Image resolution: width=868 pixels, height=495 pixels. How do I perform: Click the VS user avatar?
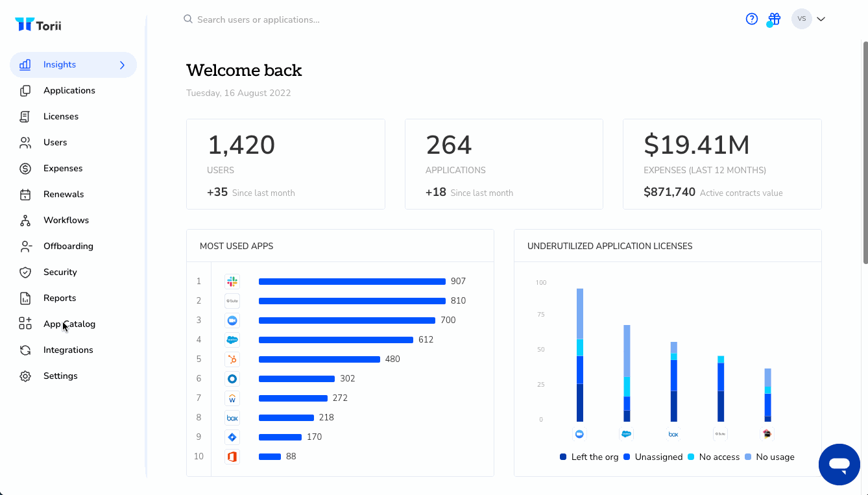(x=802, y=19)
